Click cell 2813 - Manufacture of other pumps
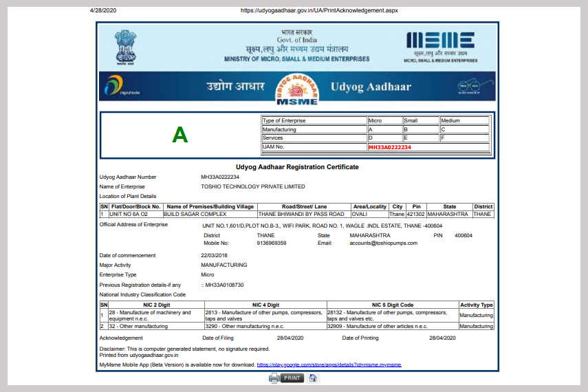This screenshot has width=588, height=392. pos(265,316)
